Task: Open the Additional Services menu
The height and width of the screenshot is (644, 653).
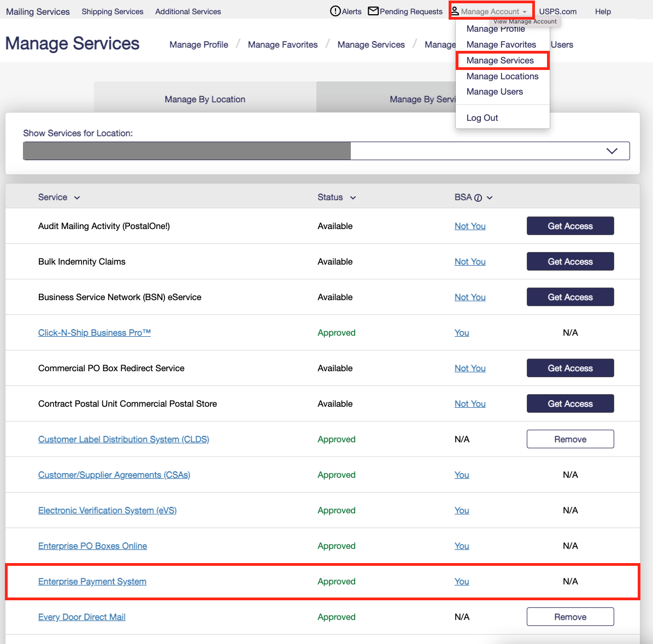Action: (188, 11)
